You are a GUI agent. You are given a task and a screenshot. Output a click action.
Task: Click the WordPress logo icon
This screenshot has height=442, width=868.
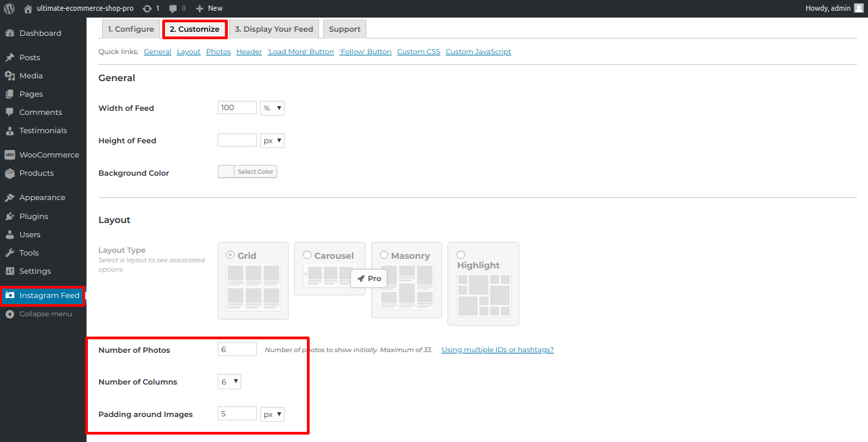(x=9, y=8)
